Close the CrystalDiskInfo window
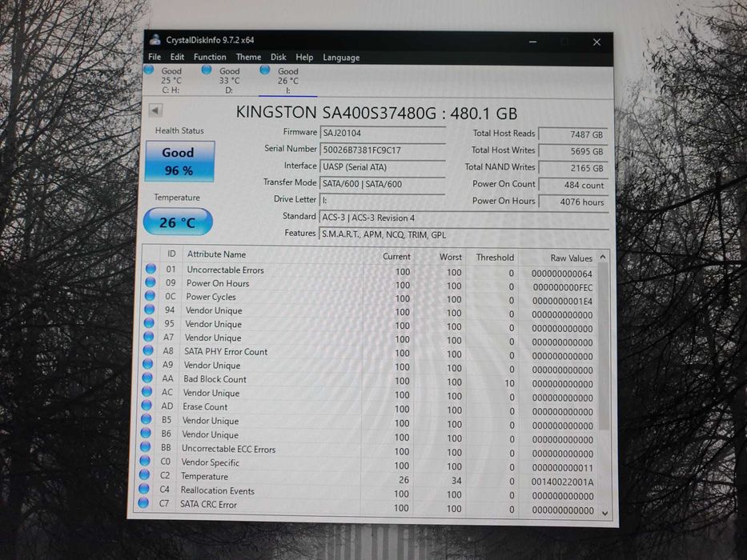Viewport: 747px width, 560px height. [x=596, y=42]
